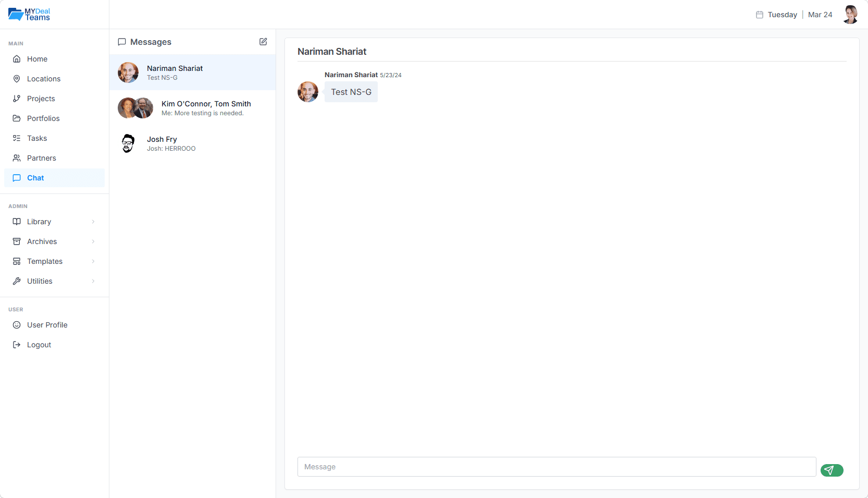Expand the Templates submenu chevron
This screenshot has width=868, height=498.
point(93,261)
